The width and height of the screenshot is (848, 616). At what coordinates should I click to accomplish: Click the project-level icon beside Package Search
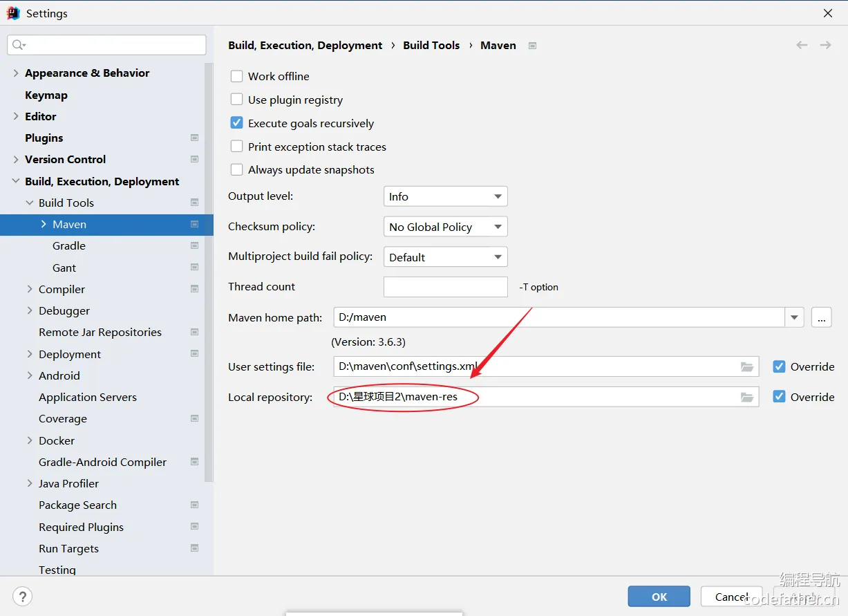194,505
